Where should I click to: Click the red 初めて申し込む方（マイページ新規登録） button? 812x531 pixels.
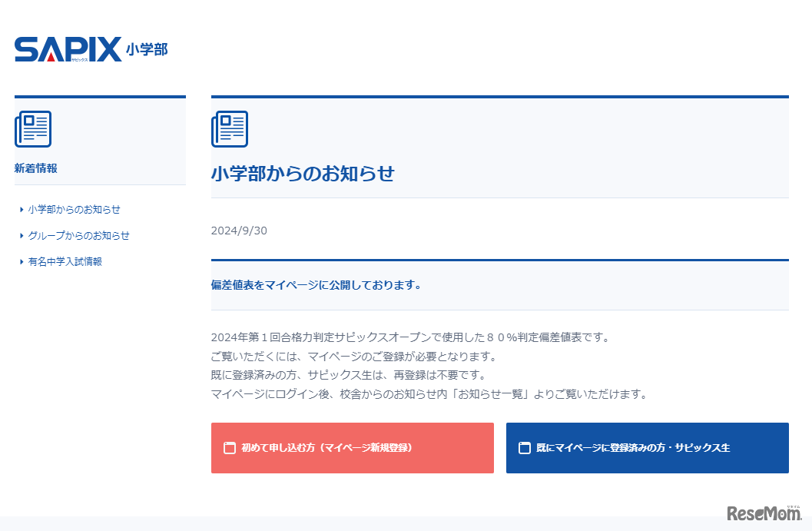pyautogui.click(x=352, y=447)
